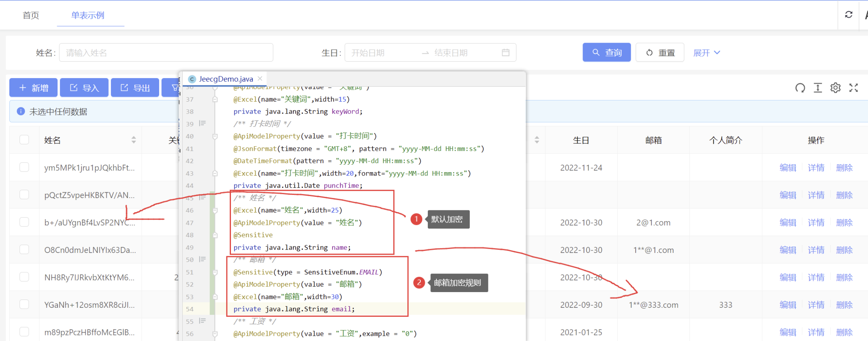Click the 1**@333.com email cell
Image resolution: width=868 pixels, height=341 pixels.
pos(654,305)
